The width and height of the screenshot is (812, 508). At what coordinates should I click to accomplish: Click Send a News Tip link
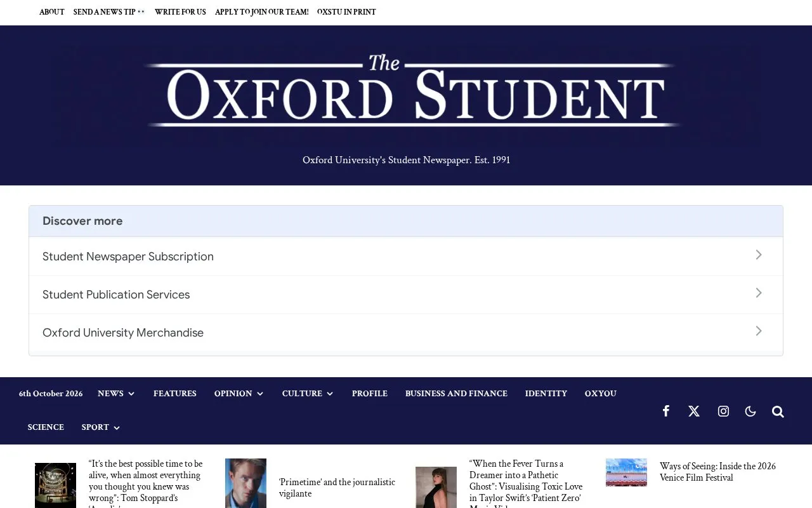tap(109, 12)
